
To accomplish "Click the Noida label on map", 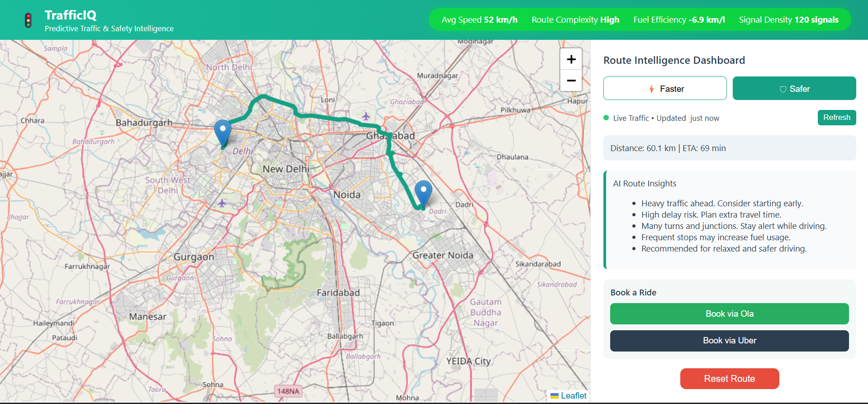I will (347, 195).
